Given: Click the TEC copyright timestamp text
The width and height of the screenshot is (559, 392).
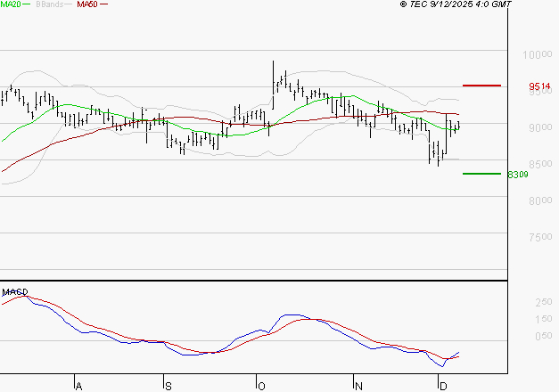Looking at the screenshot, I should pyautogui.click(x=456, y=4).
